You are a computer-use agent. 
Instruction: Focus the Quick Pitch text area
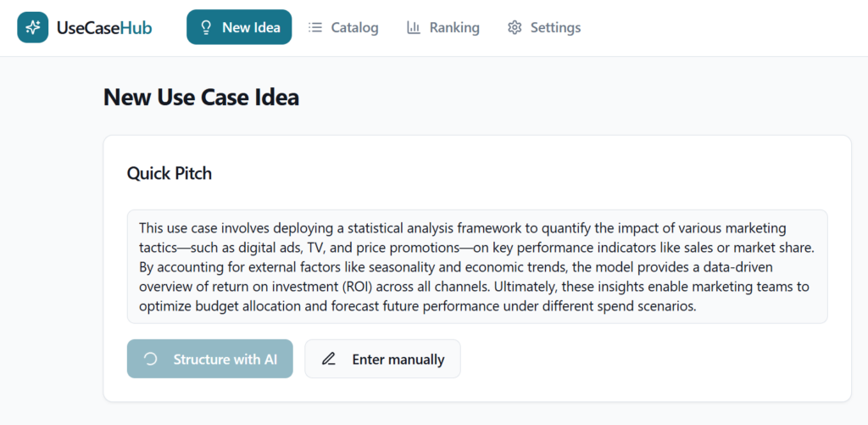click(x=476, y=266)
